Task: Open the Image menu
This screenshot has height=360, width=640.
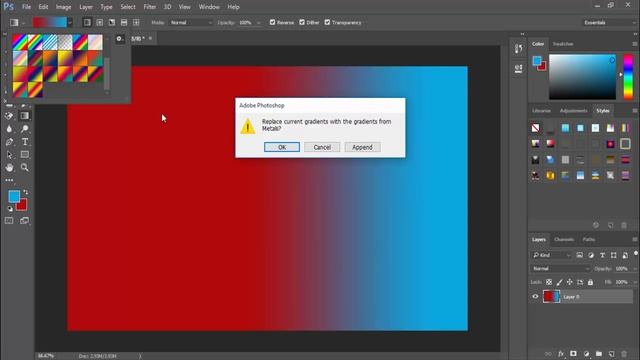Action: (63, 7)
